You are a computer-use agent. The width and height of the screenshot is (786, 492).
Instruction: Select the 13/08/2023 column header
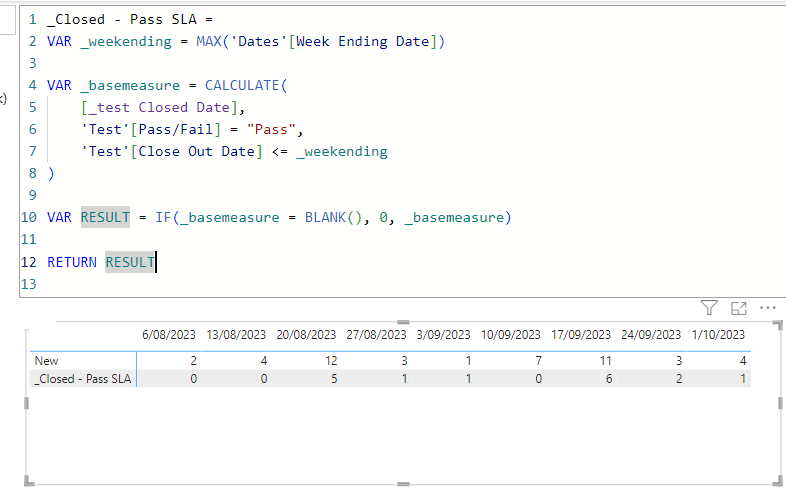click(236, 335)
